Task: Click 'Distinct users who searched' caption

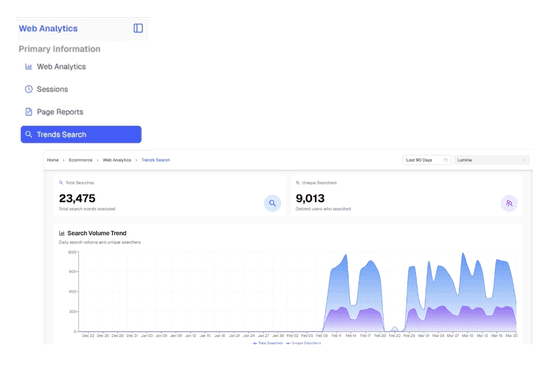Action: pyautogui.click(x=323, y=209)
